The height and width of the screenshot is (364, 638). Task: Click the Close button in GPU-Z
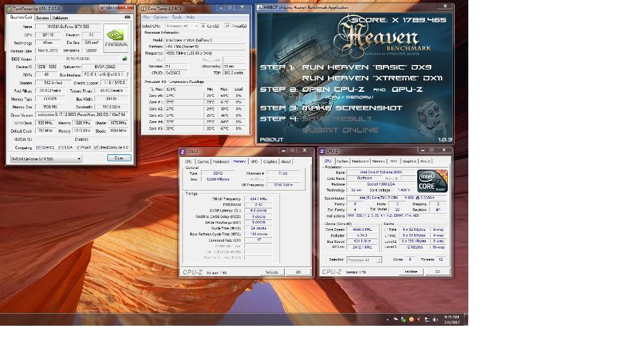(x=119, y=158)
